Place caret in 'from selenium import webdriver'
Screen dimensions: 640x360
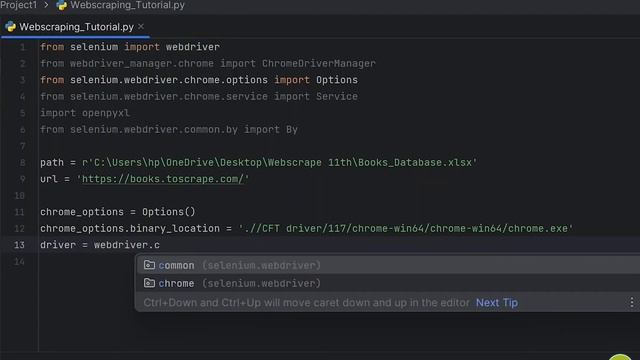pos(130,47)
